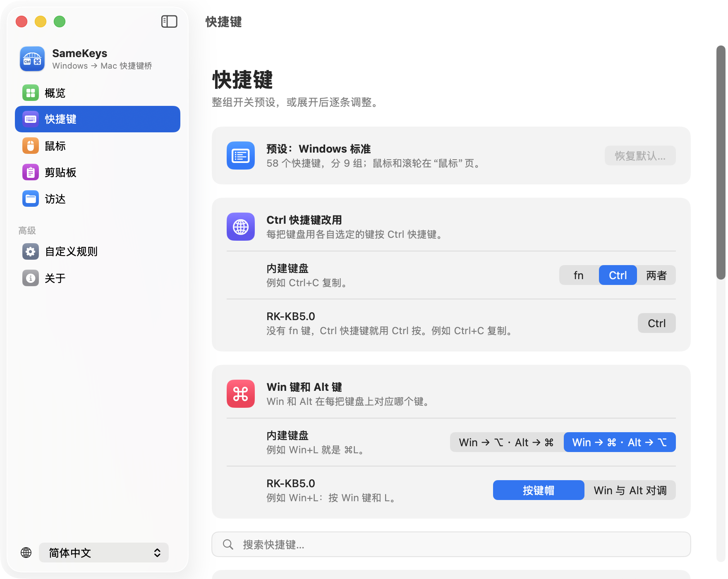Viewport: 728px width, 579px height.
Task: Open the 剪贴板 sidebar page
Action: point(98,172)
